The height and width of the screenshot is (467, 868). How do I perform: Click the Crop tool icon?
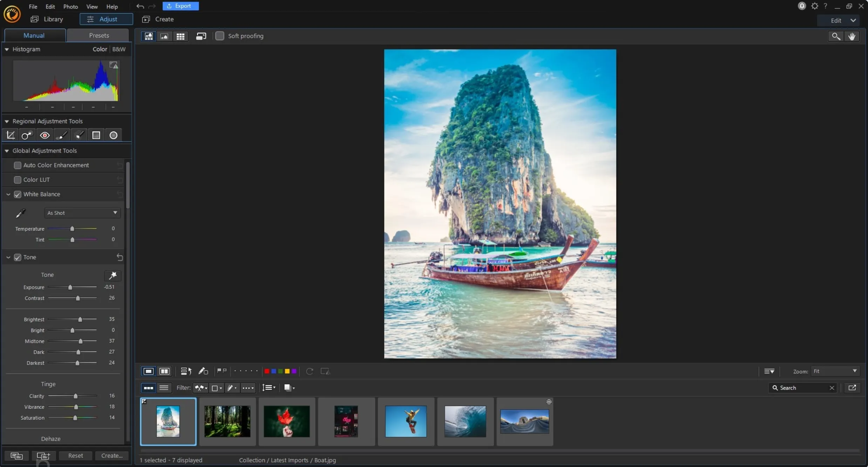(10, 135)
